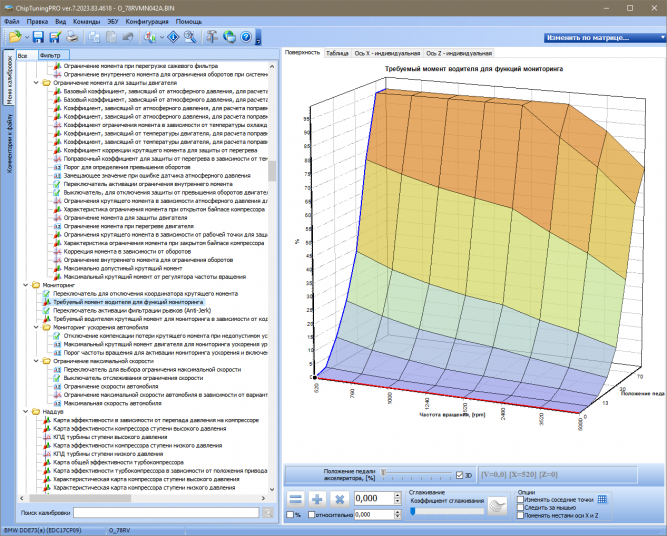The width and height of the screenshot is (667, 536).
Task: Click the tree horizontal scrollbar thumb
Action: (x=80, y=498)
